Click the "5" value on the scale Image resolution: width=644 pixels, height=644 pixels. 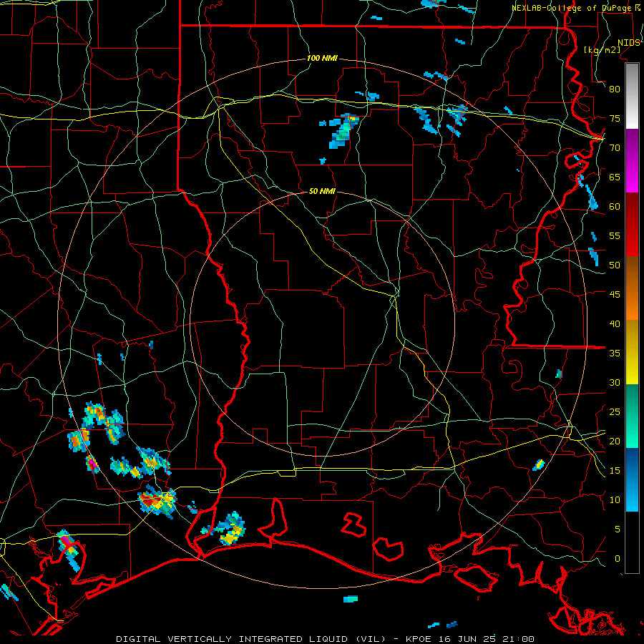point(618,530)
